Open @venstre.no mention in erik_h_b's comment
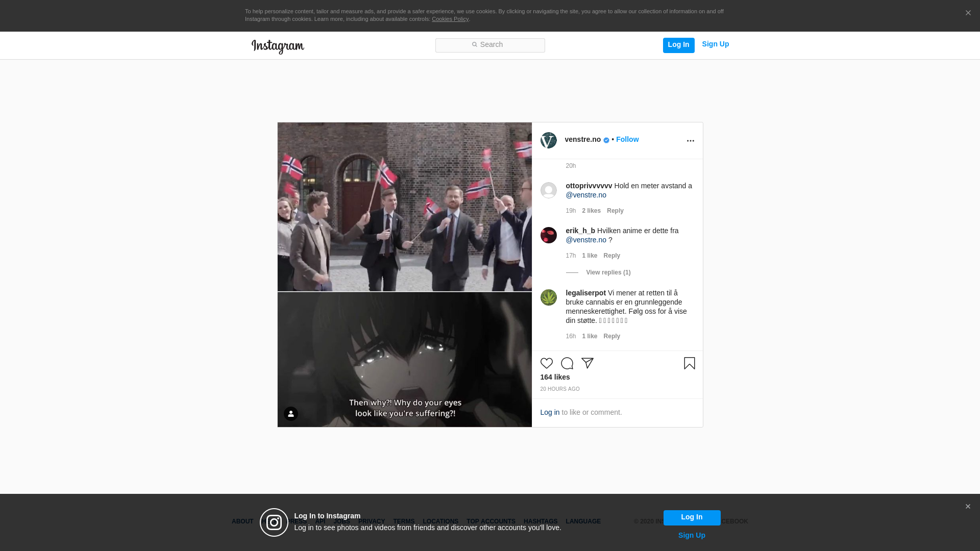The width and height of the screenshot is (980, 551). pos(586,240)
